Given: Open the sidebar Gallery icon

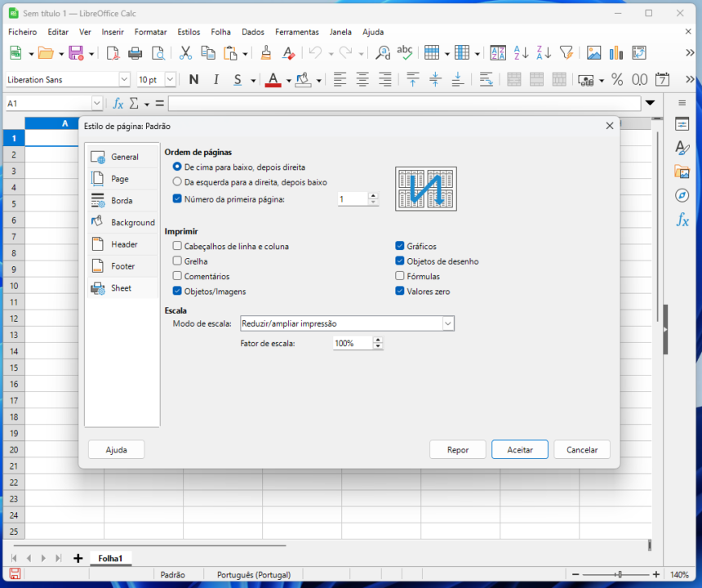Looking at the screenshot, I should pyautogui.click(x=682, y=171).
